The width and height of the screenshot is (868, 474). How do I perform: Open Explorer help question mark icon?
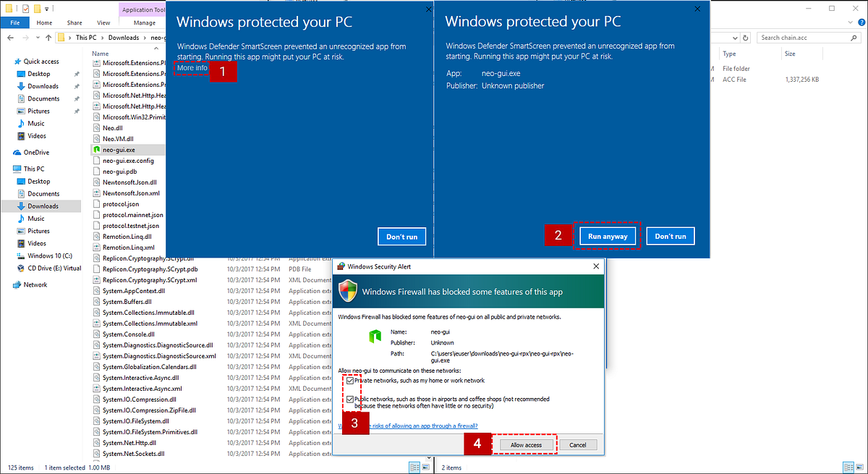pos(860,23)
